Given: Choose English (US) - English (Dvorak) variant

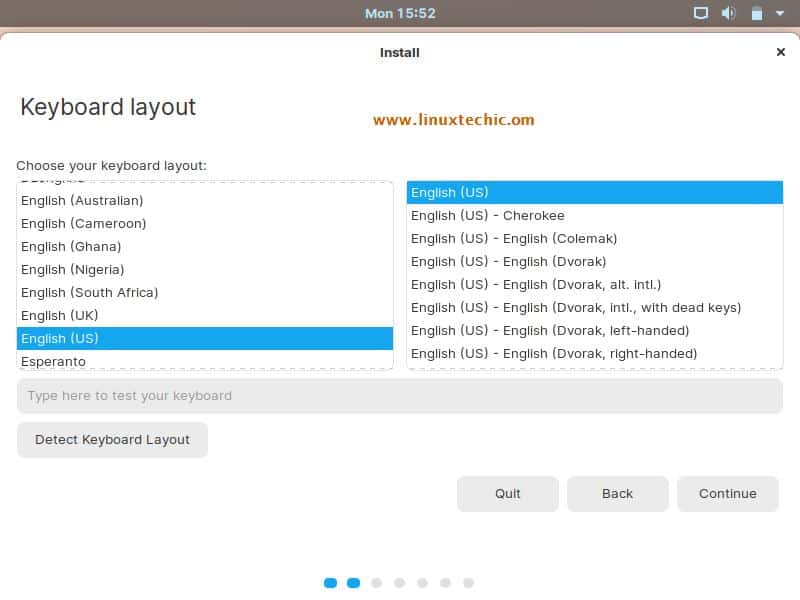Looking at the screenshot, I should pos(594,261).
